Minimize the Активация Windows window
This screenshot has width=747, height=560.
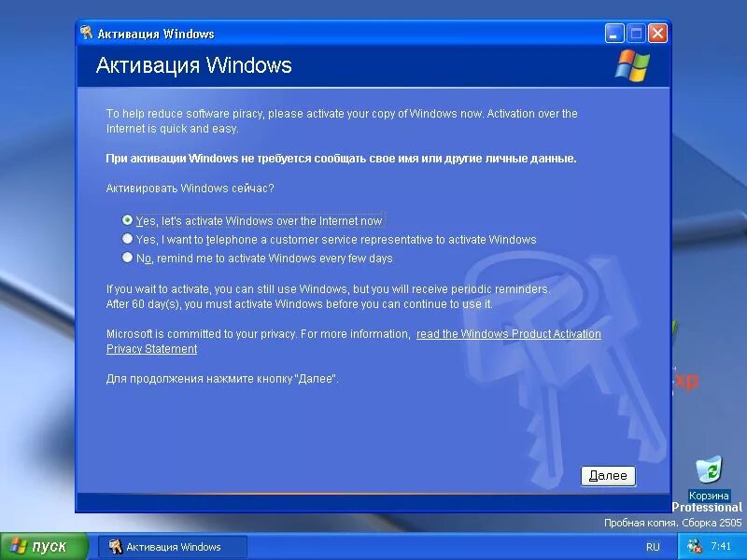coord(614,34)
